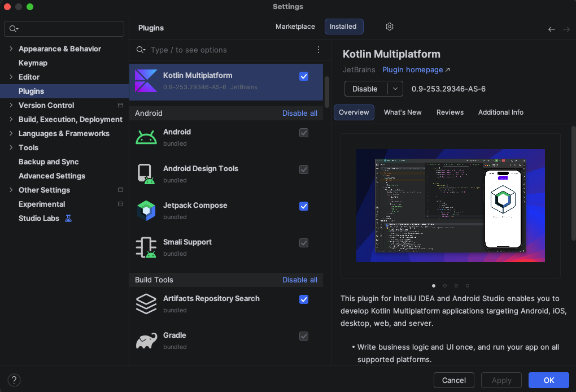
Task: Expand the Languages & Frameworks section
Action: 11,133
